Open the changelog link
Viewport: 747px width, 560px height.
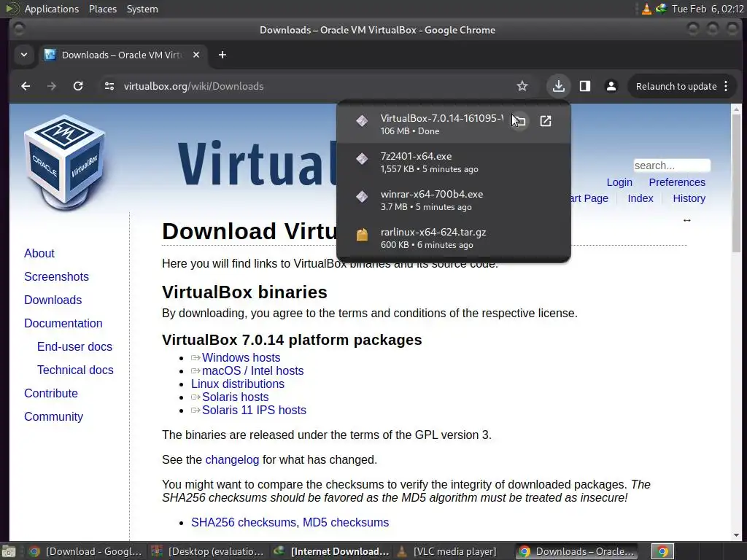click(232, 459)
